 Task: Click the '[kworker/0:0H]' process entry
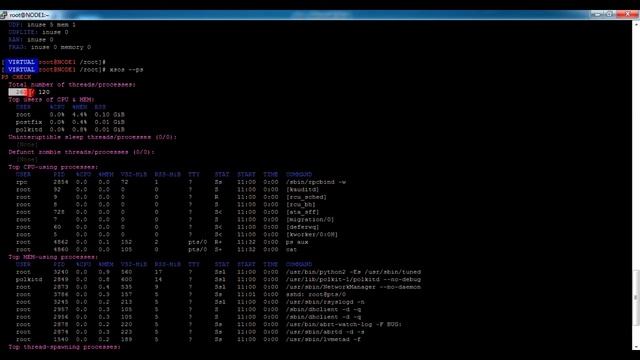tap(311, 235)
